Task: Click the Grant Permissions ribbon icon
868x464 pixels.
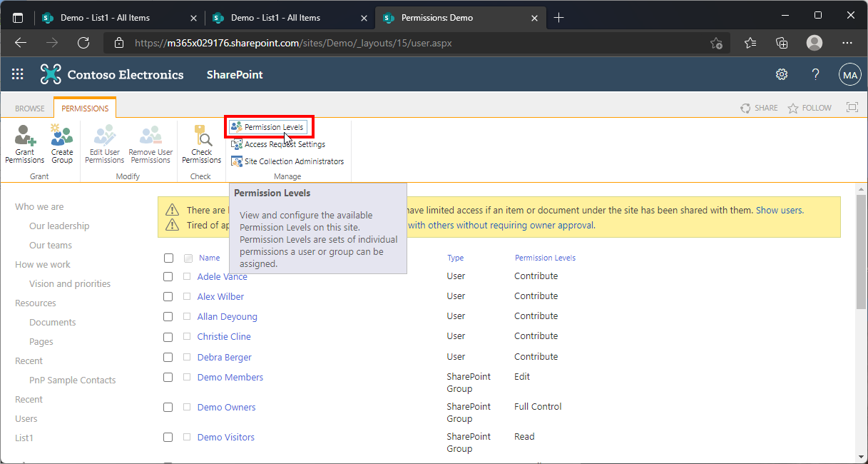Action: click(x=25, y=143)
